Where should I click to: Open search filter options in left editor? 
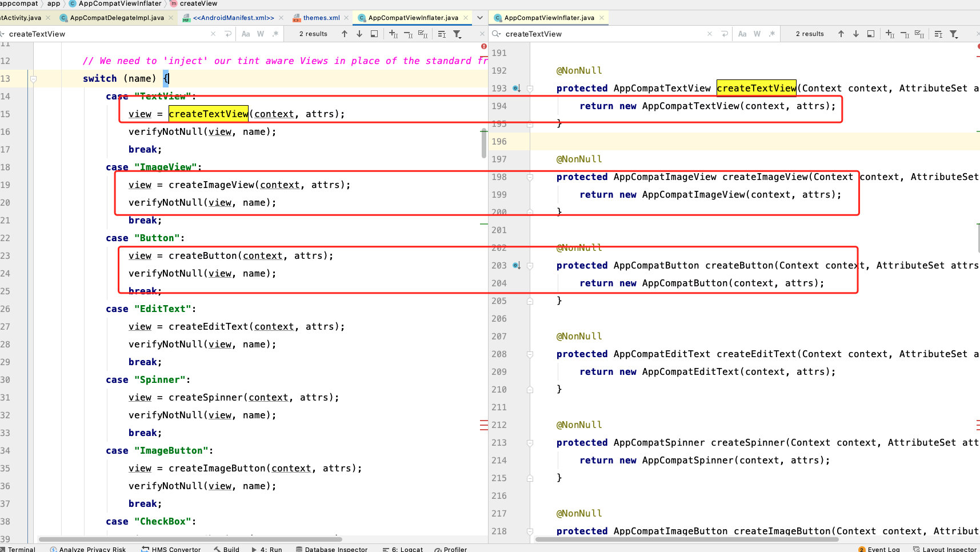(457, 34)
